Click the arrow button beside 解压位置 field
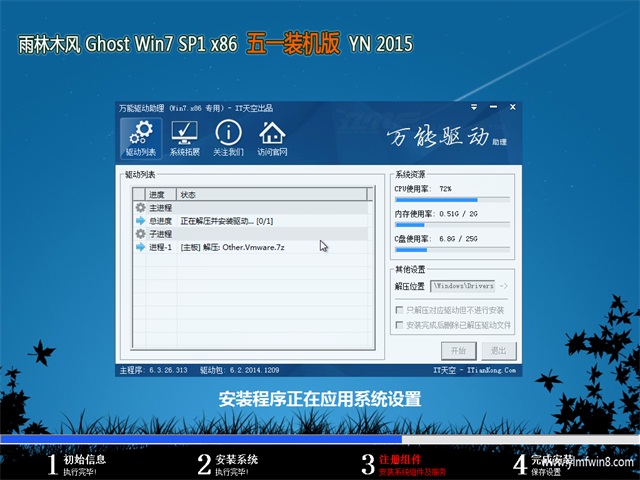 click(x=504, y=286)
